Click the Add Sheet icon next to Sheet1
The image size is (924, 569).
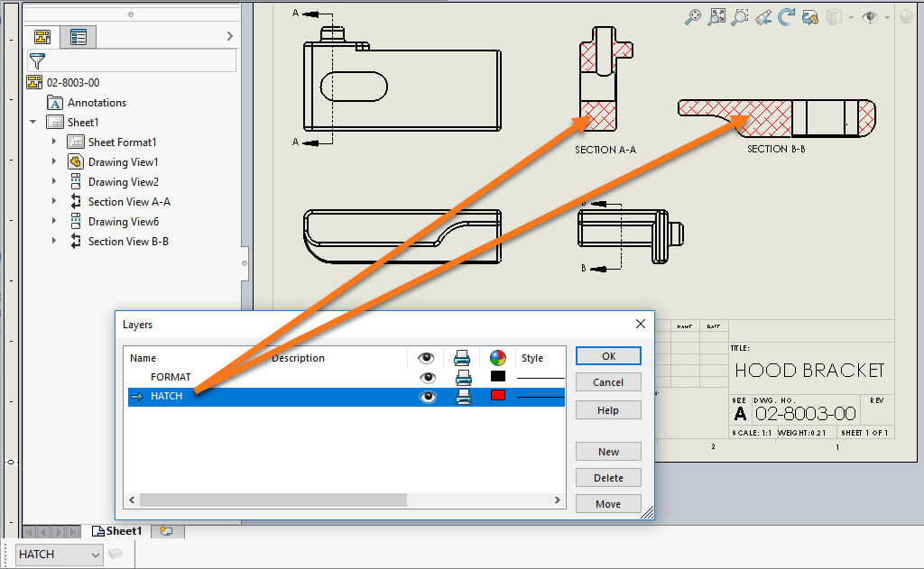point(167,531)
